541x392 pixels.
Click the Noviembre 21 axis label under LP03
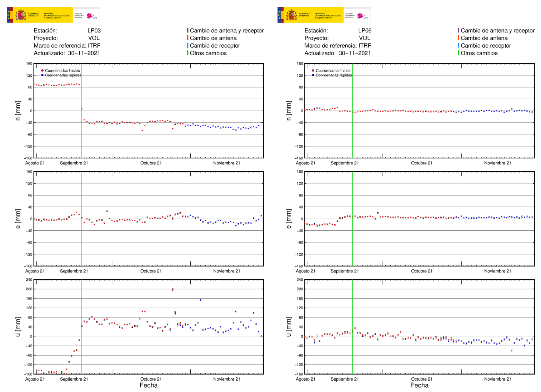[227, 163]
